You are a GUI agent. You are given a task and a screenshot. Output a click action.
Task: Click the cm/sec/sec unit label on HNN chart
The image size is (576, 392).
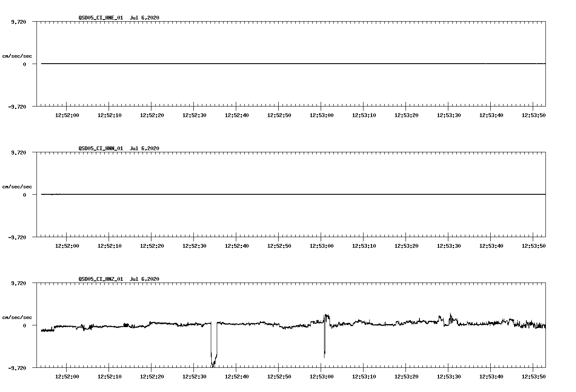tap(17, 187)
